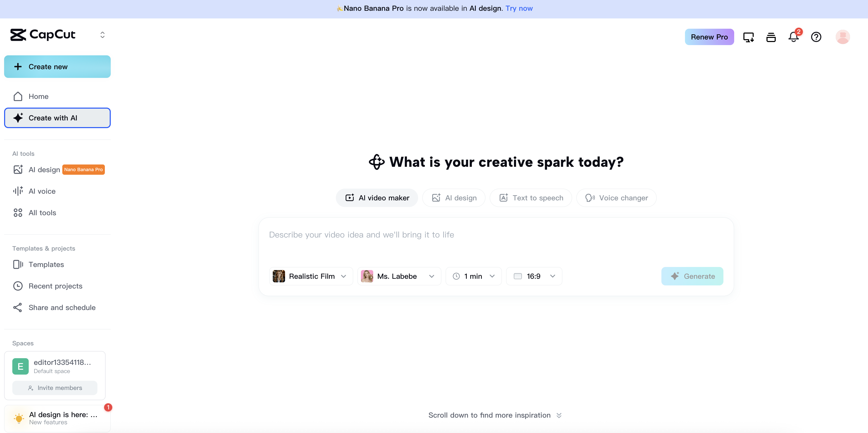Switch to the Text to speech tab
Viewport: 868px width, 433px height.
point(530,198)
